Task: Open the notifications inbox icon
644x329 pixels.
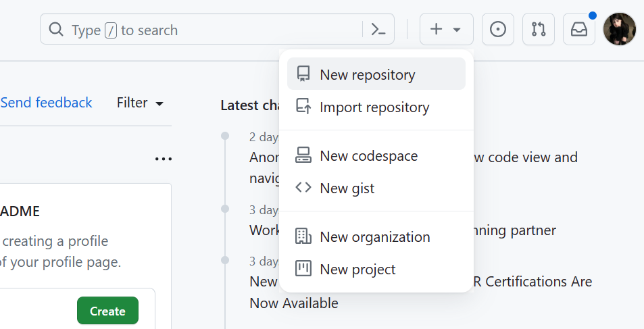Action: pos(579,30)
